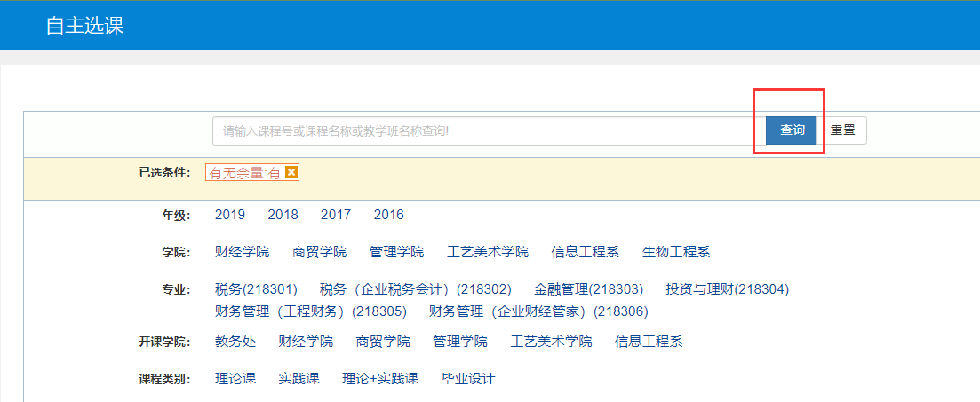Choose grade year 2016
Viewport: 980px width, 402px height.
click(x=388, y=215)
